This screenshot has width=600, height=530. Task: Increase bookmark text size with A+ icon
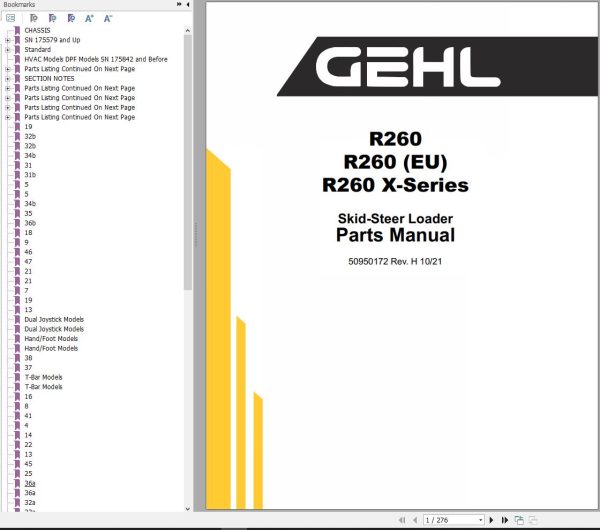89,18
